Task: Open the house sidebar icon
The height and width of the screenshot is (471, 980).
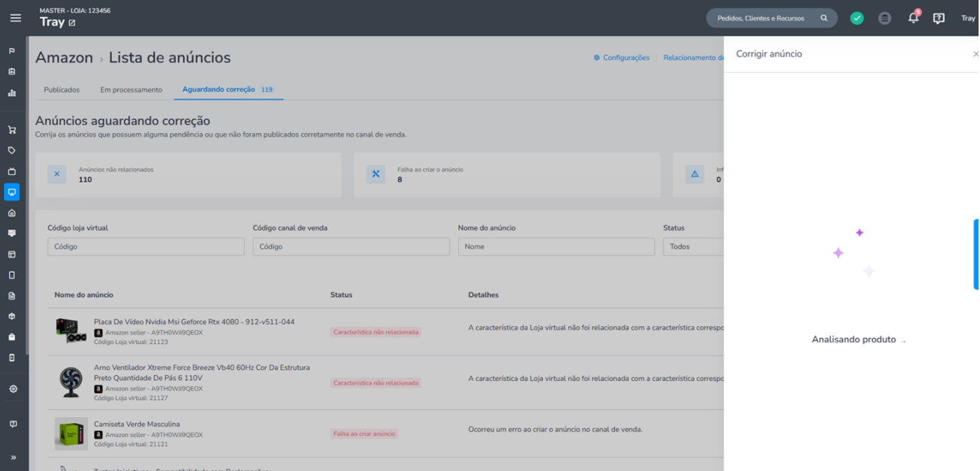Action: click(x=12, y=213)
